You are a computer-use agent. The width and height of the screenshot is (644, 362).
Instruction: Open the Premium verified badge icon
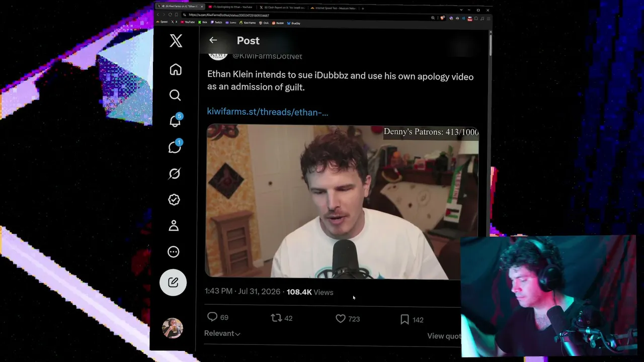pyautogui.click(x=174, y=200)
